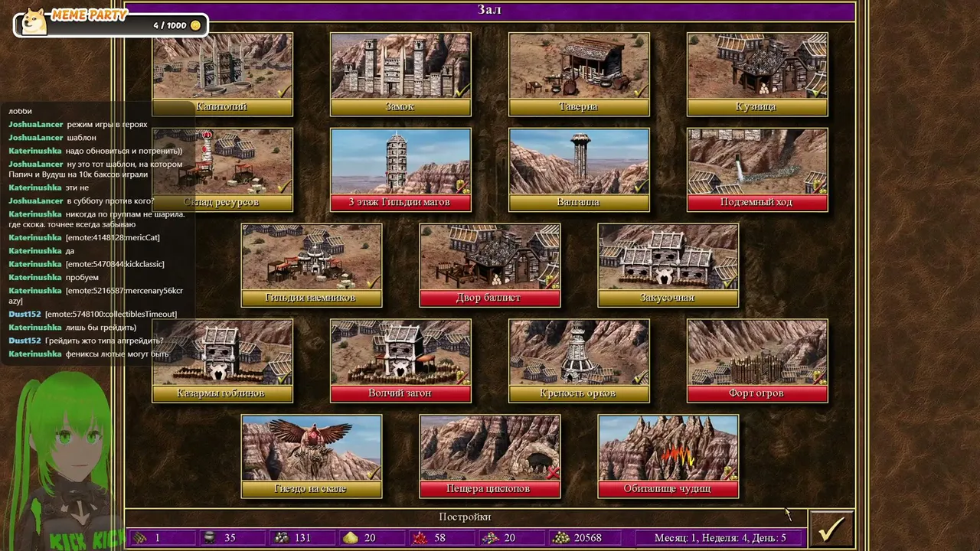Choose the Кузница building picture
This screenshot has width=980, height=551.
click(x=757, y=66)
